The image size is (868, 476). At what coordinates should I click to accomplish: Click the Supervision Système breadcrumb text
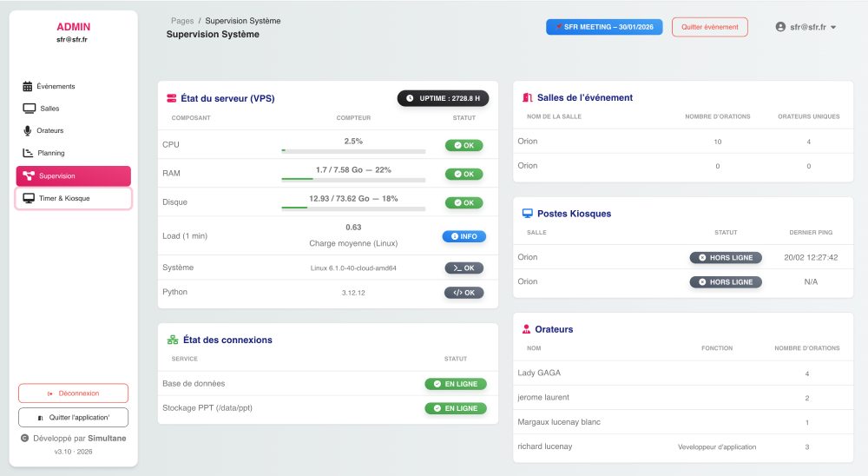tap(242, 21)
